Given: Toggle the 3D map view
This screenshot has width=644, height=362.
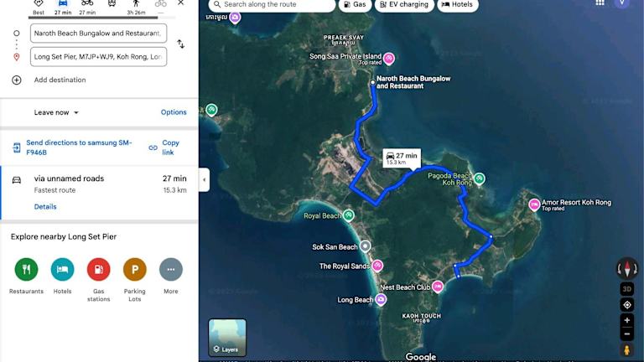Looking at the screenshot, I should click(x=626, y=288).
